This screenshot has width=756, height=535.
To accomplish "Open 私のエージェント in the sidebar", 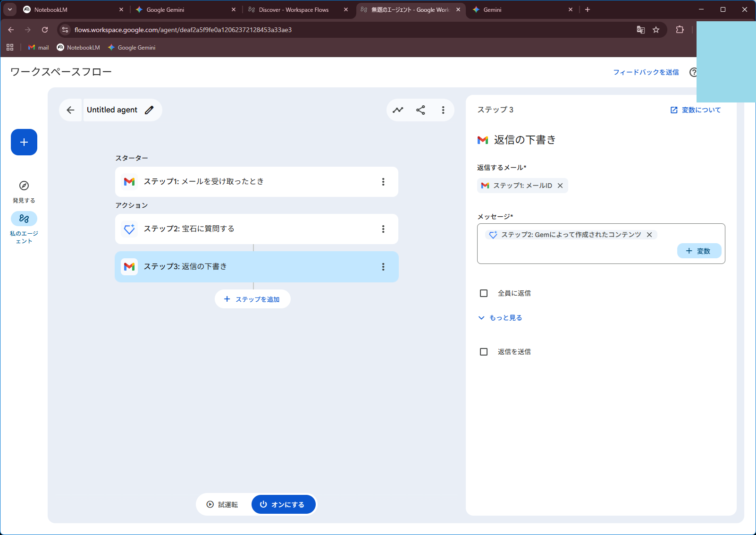I will pyautogui.click(x=24, y=219).
